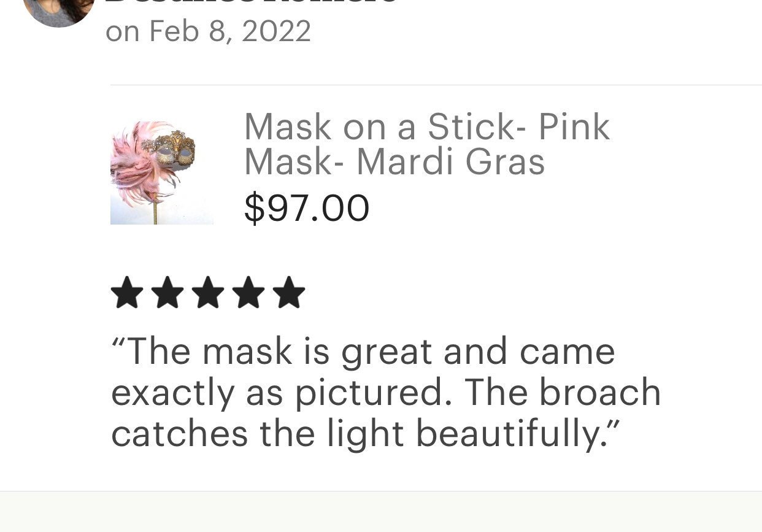Click "catches the light beautifully" line
Viewport: 762px width, 532px height.
(x=366, y=434)
